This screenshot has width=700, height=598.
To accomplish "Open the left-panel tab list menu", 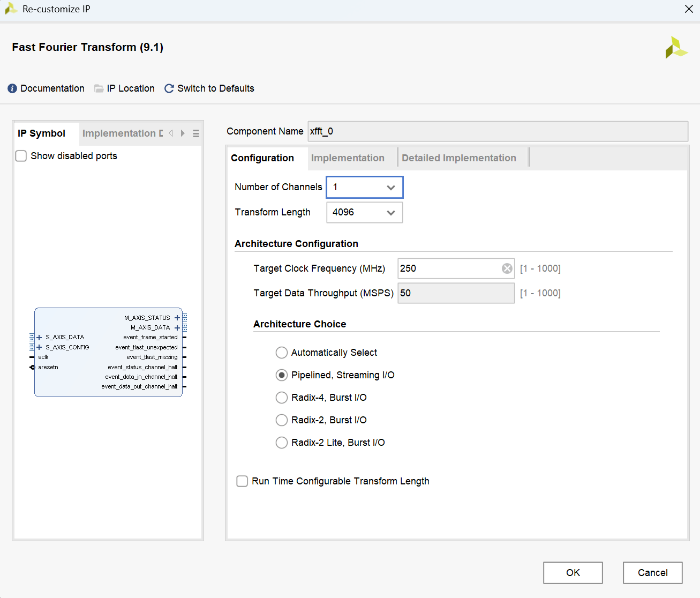I will [196, 133].
